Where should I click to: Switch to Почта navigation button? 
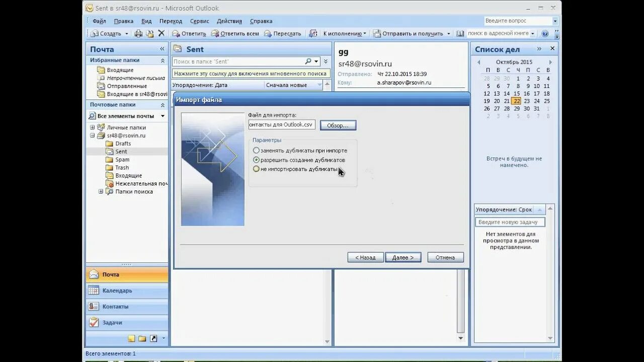click(127, 275)
